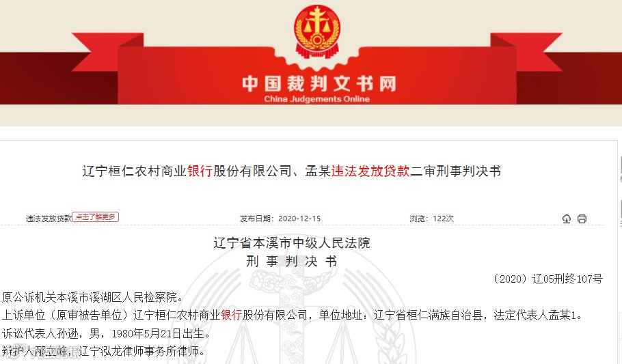
Task: Click case number (2020)辽05刑终107号
Action: point(547,279)
